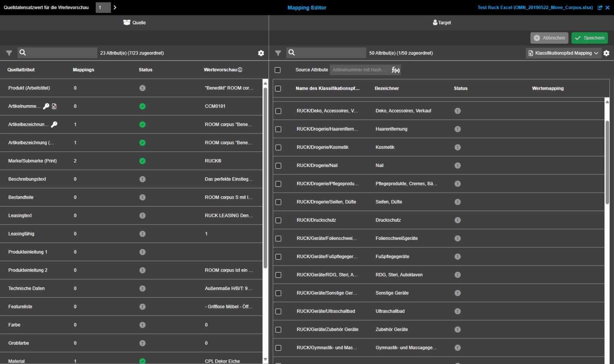Click the target panel filter funnel icon
Image resolution: width=614 pixels, height=364 pixels.
pyautogui.click(x=278, y=53)
